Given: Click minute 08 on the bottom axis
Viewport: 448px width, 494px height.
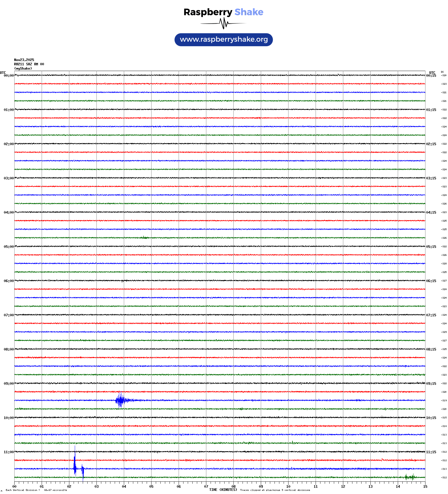Looking at the screenshot, I should click(233, 487).
